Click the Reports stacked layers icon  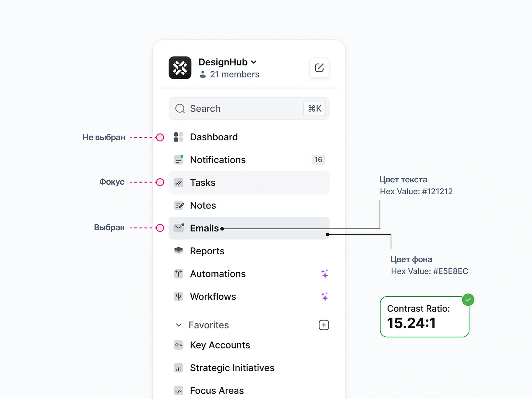pyautogui.click(x=179, y=251)
